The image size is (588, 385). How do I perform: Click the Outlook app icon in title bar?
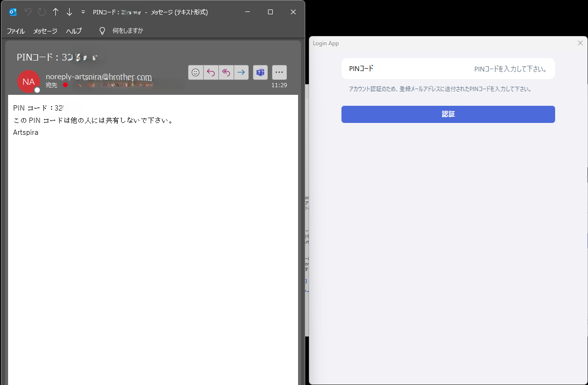point(13,12)
